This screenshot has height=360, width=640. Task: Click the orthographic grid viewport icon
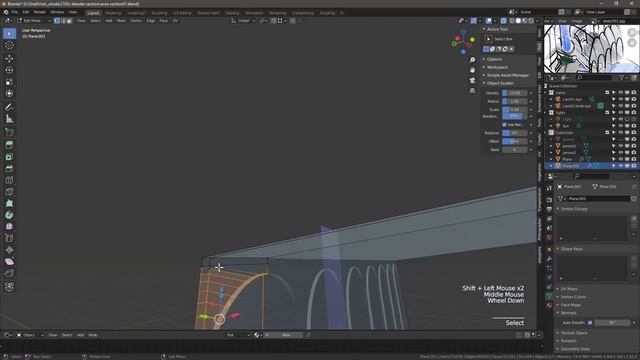[x=472, y=91]
